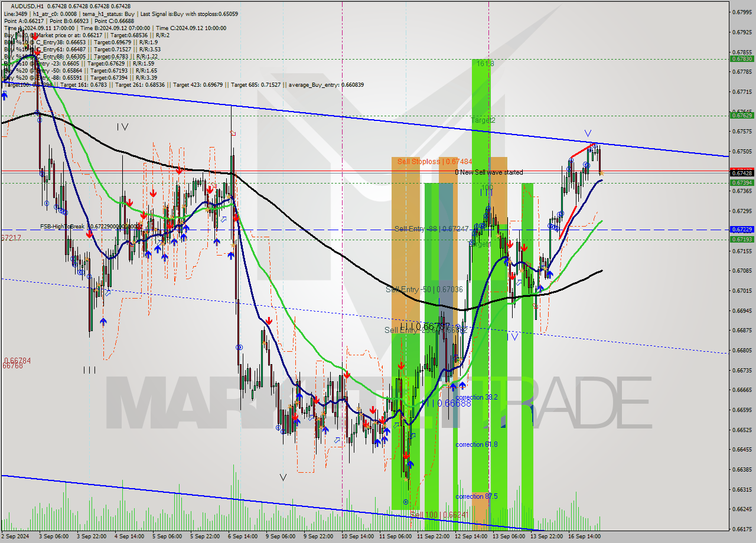The image size is (756, 543).
Task: Click the 'Target2' label
Action: click(x=483, y=120)
